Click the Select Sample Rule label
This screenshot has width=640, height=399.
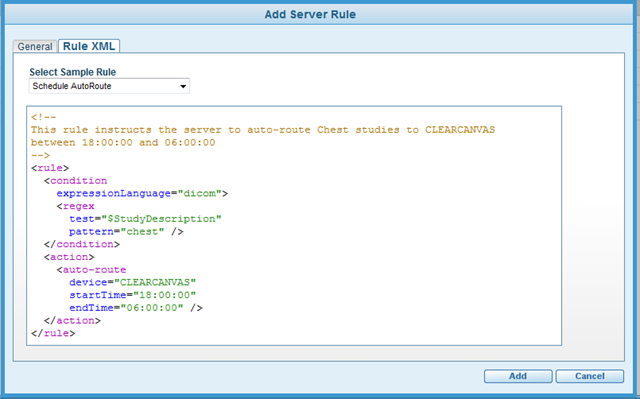pyautogui.click(x=73, y=72)
